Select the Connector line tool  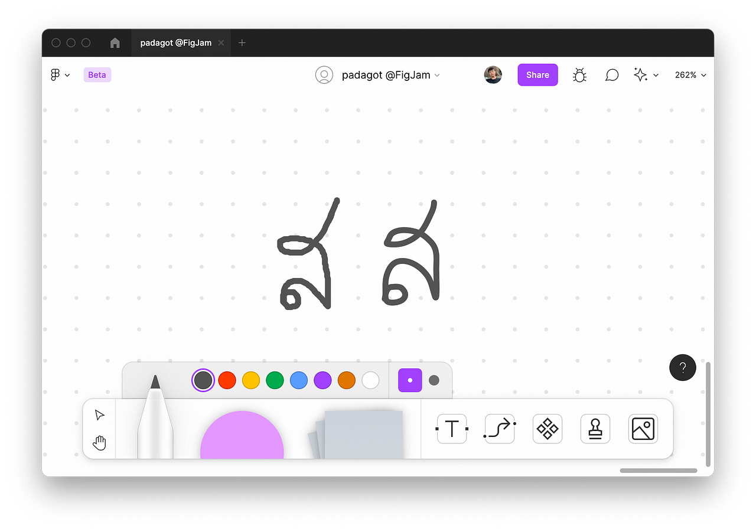pos(500,429)
